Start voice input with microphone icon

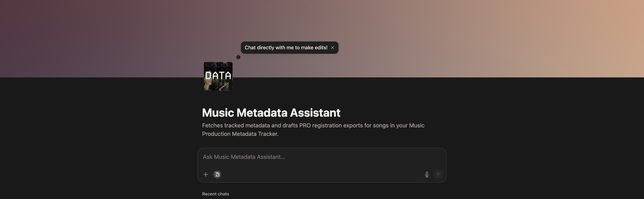(x=427, y=174)
